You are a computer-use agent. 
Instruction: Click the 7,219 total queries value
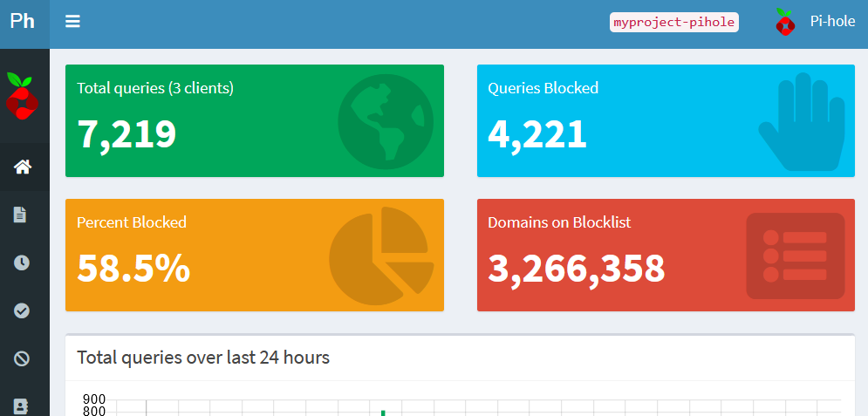click(x=126, y=134)
